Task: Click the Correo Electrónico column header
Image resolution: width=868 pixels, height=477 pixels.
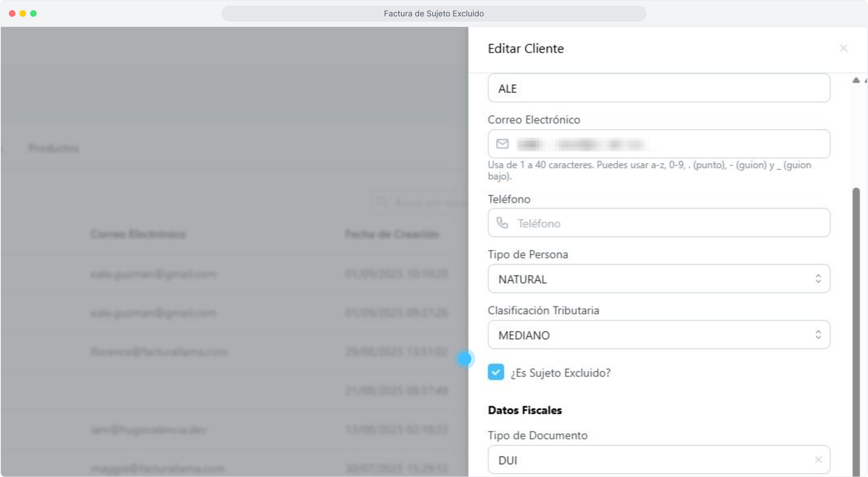Action: coord(138,234)
